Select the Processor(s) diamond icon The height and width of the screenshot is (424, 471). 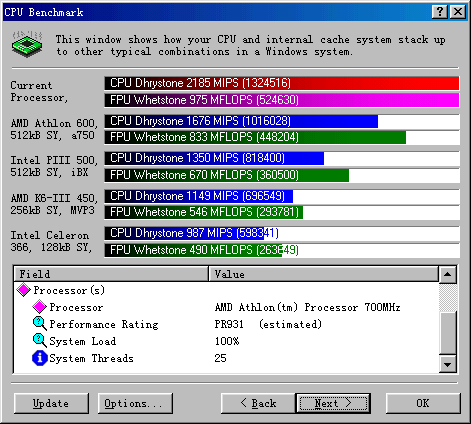tap(24, 290)
